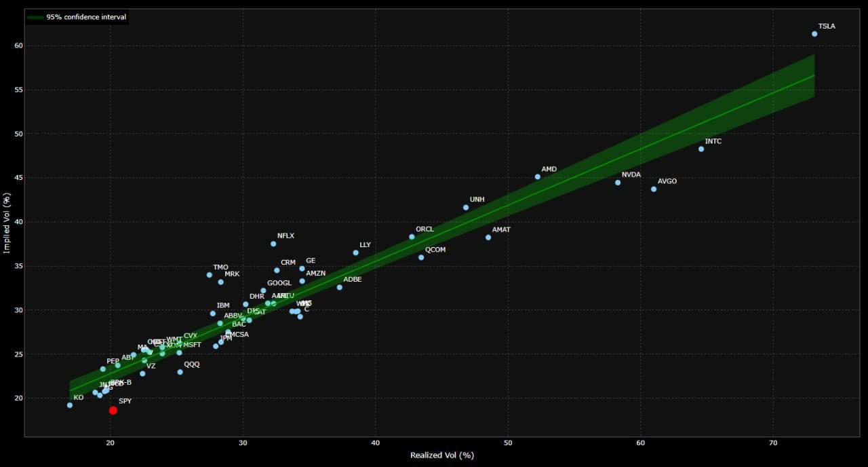Click the PEP data point

pos(103,369)
